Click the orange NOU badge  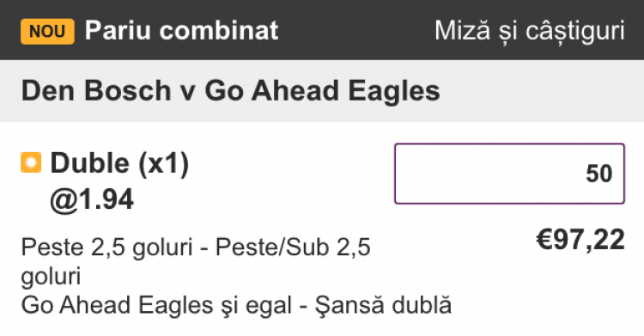tap(47, 31)
